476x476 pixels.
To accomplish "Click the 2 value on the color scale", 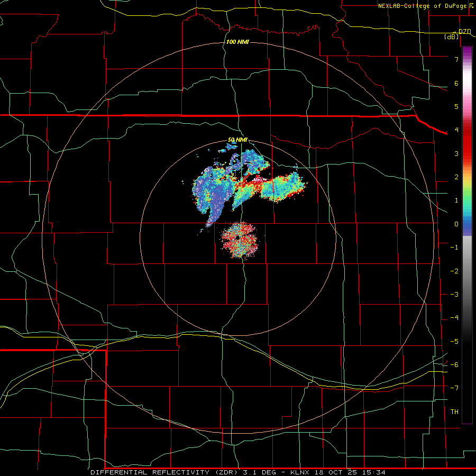I will click(x=456, y=177).
